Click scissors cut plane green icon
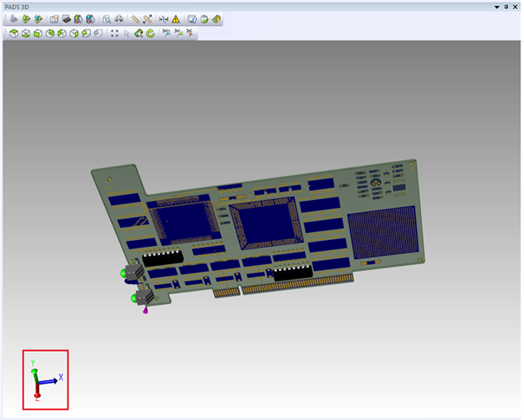 tap(178, 33)
